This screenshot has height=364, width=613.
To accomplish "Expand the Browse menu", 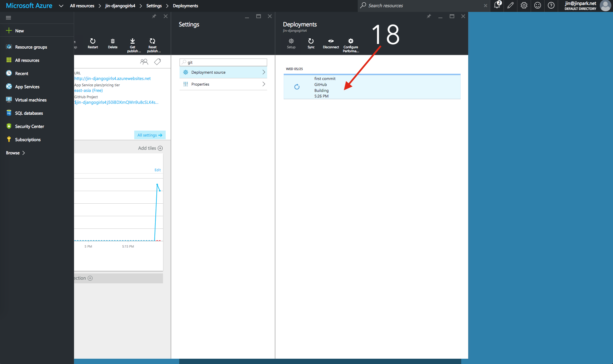I will point(16,153).
